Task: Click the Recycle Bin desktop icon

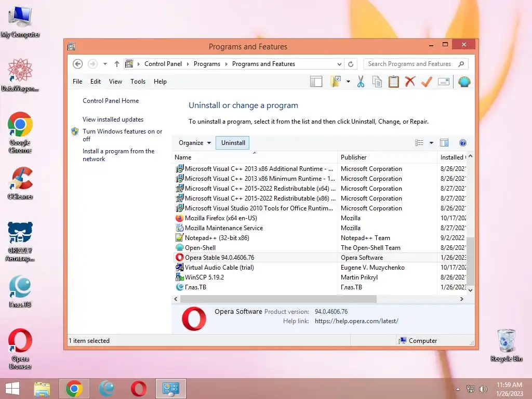Action: [x=506, y=345]
